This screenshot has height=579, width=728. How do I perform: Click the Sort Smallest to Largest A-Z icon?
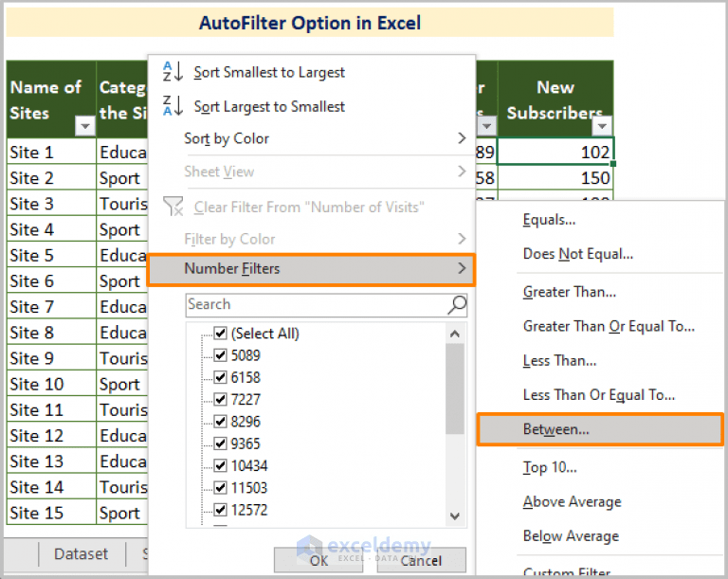(x=173, y=72)
